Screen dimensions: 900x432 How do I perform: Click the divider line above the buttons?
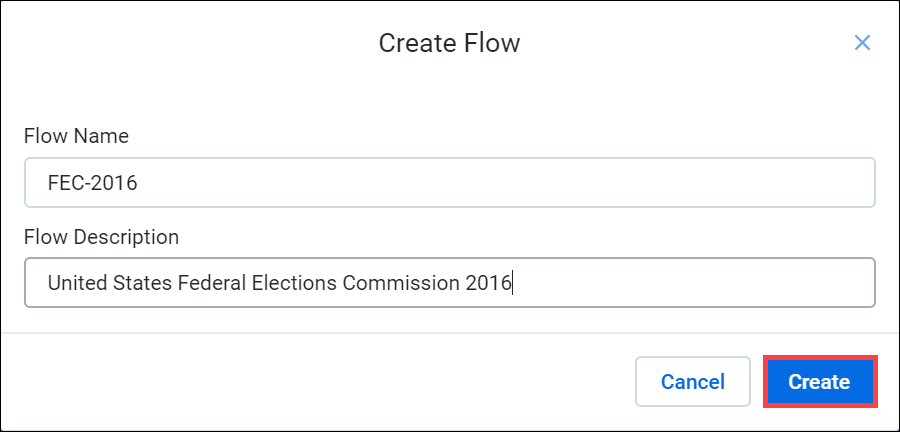click(x=450, y=333)
